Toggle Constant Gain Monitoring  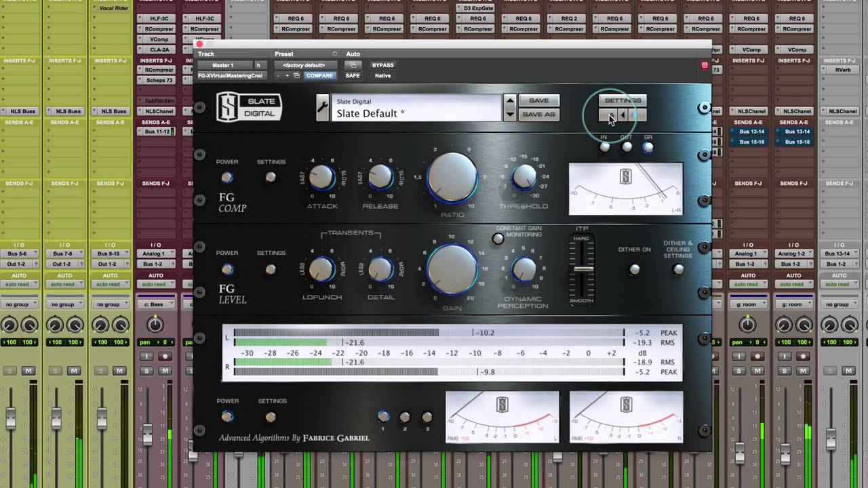click(498, 239)
